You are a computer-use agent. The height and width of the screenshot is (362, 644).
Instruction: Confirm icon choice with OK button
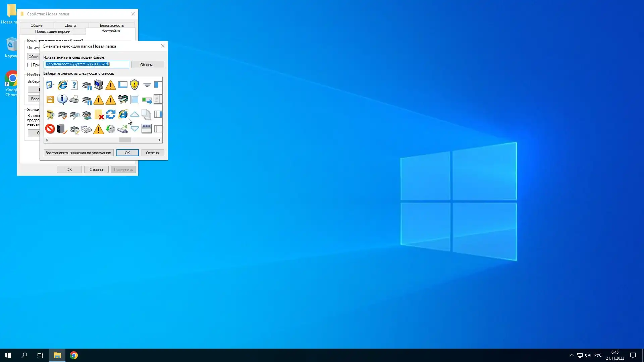[127, 153]
